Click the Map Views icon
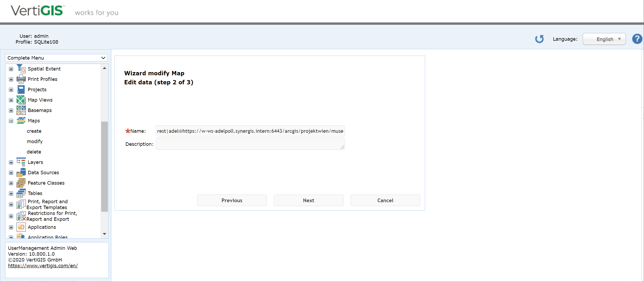Screen dimensions: 644x282 21,100
